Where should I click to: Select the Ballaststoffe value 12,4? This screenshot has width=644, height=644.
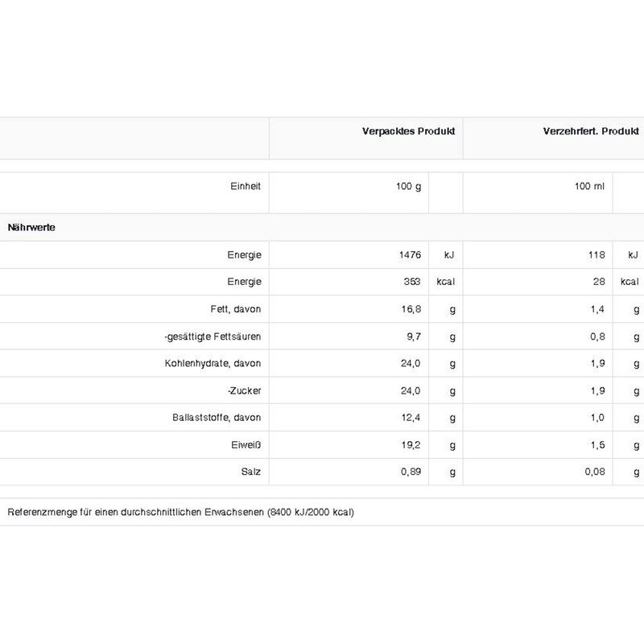(411, 417)
